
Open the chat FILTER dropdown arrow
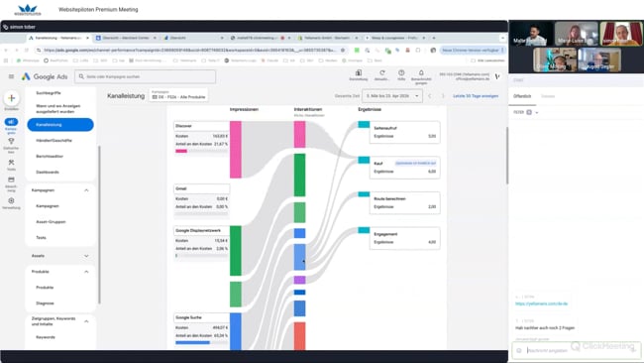(x=537, y=112)
